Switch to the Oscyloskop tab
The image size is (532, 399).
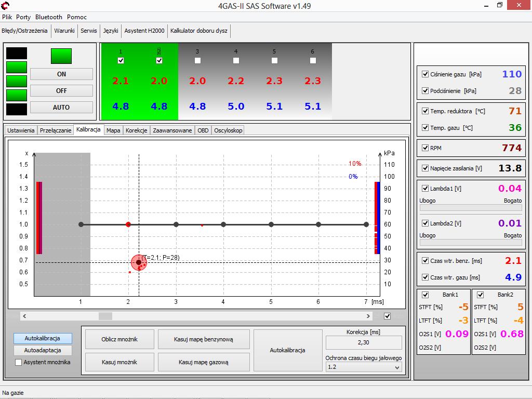(228, 130)
